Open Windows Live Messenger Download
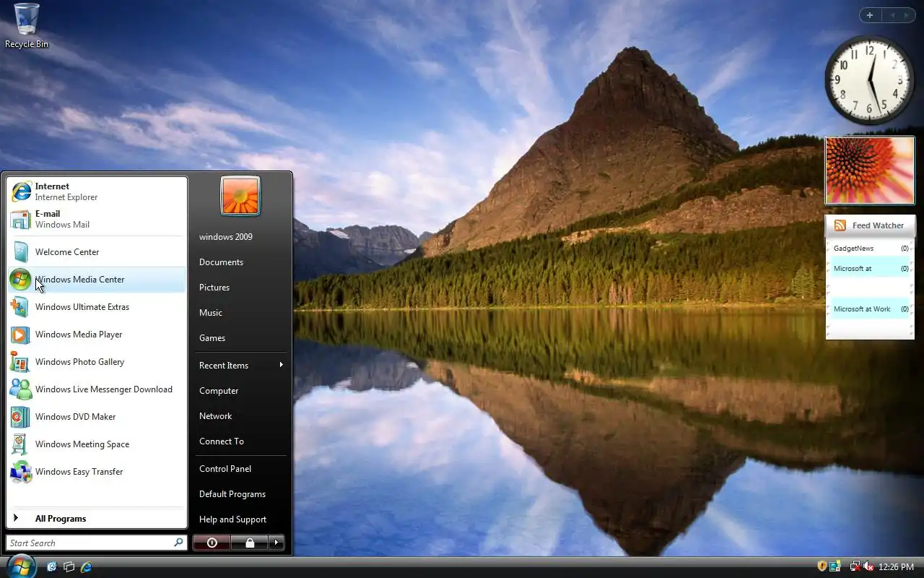The width and height of the screenshot is (924, 578). pos(97,389)
